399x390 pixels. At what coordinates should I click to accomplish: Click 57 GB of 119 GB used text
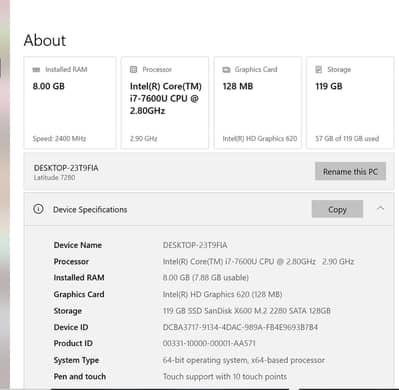pyautogui.click(x=347, y=138)
